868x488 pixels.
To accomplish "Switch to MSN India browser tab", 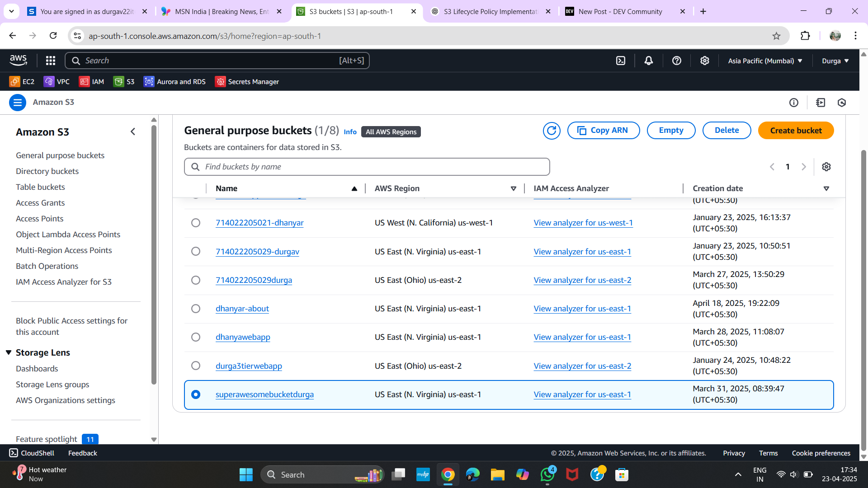I will point(222,11).
